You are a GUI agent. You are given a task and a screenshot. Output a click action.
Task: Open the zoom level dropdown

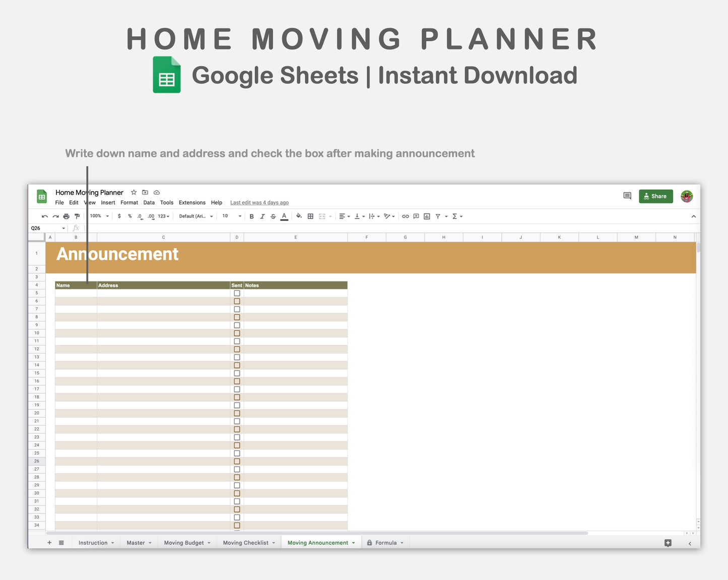pos(99,216)
